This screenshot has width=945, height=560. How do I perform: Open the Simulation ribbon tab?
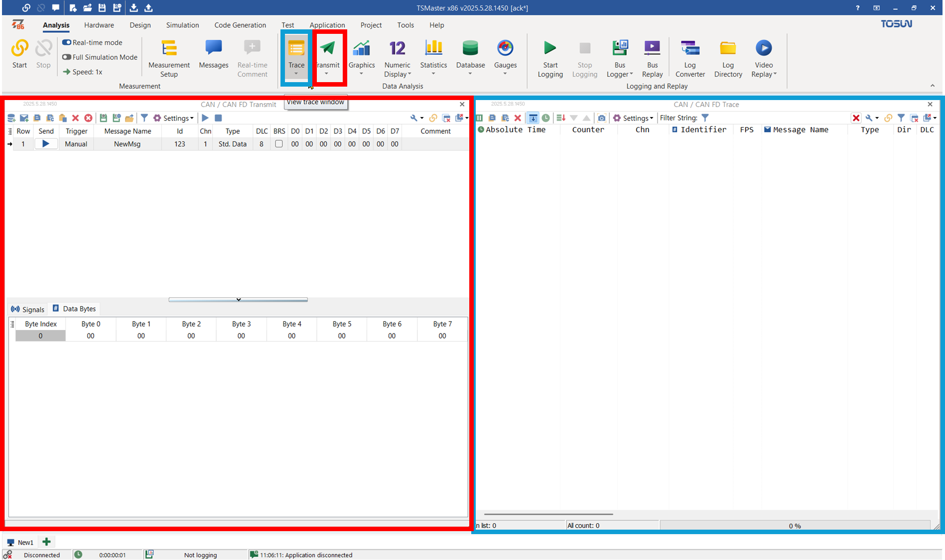pyautogui.click(x=182, y=25)
